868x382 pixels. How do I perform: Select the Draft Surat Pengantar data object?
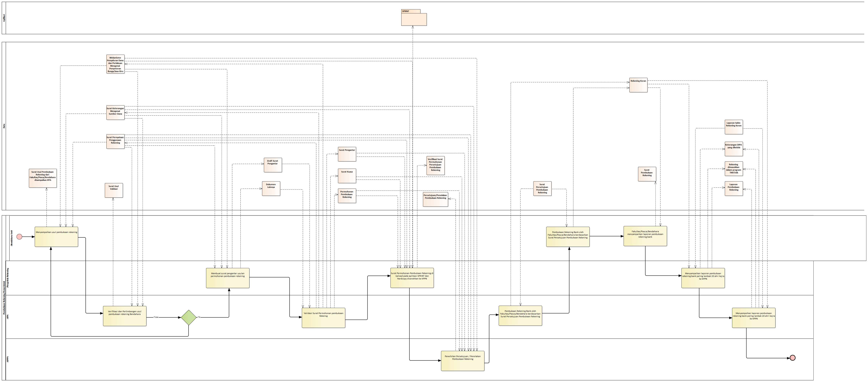coord(273,165)
